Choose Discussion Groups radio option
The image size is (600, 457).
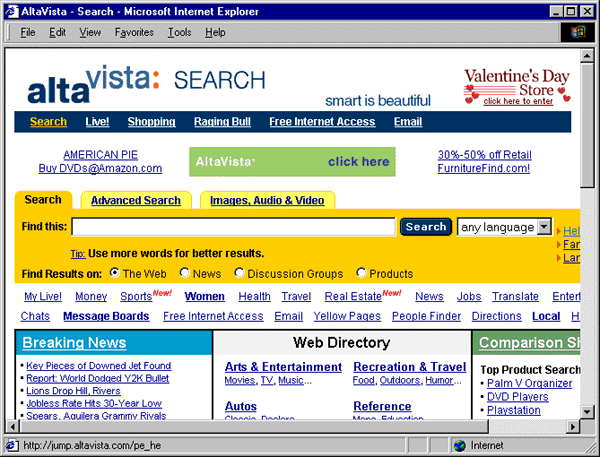coord(240,273)
